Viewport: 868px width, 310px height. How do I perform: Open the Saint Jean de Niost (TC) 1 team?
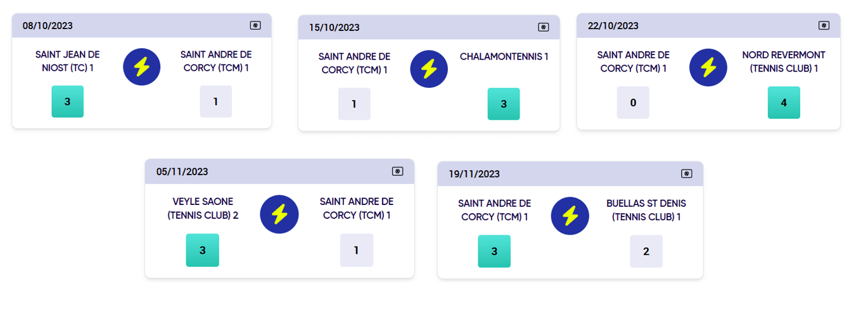(x=67, y=61)
